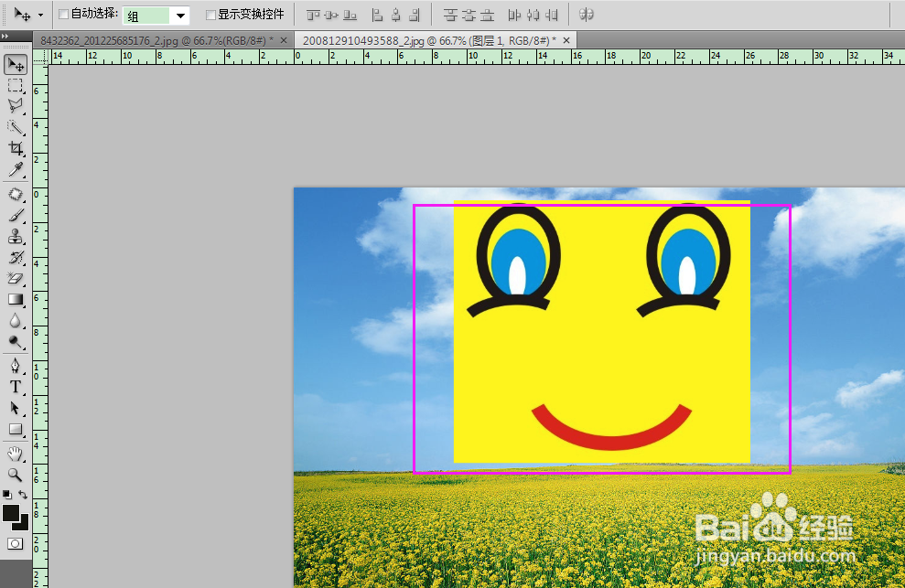Screen dimensions: 905x588
Task: Select the Rectangular Marquee tool
Action: click(16, 85)
